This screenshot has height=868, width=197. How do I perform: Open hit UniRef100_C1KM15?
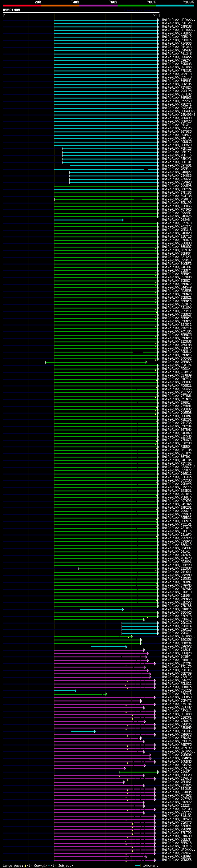pyautogui.click(x=177, y=609)
